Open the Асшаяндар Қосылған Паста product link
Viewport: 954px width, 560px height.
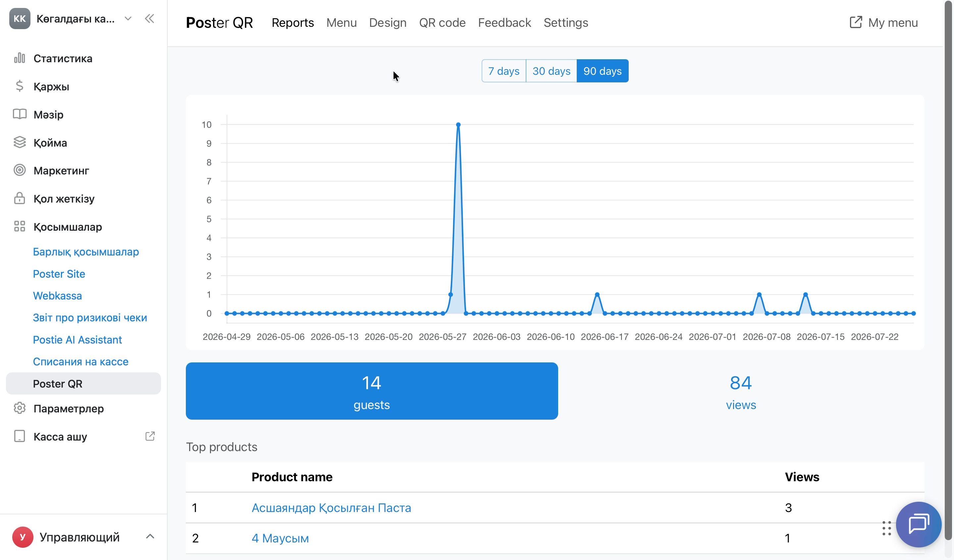[331, 507]
